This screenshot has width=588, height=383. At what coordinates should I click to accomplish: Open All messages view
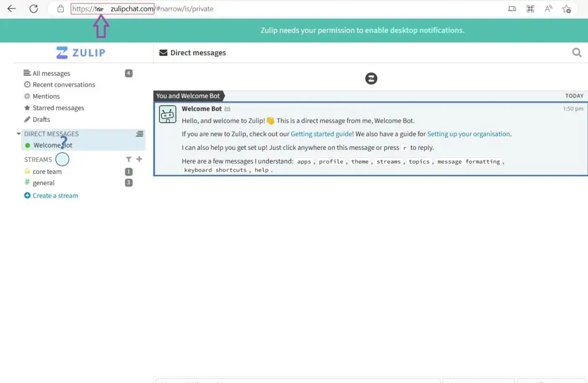click(51, 73)
